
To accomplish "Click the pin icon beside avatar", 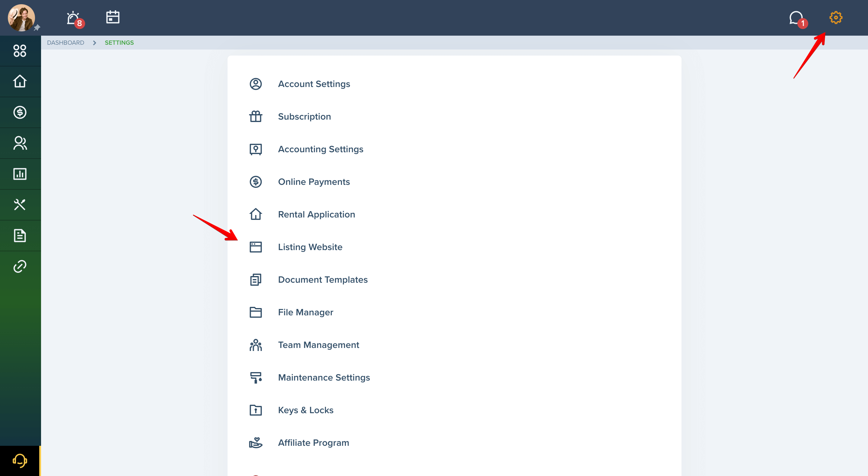I will 37,28.
